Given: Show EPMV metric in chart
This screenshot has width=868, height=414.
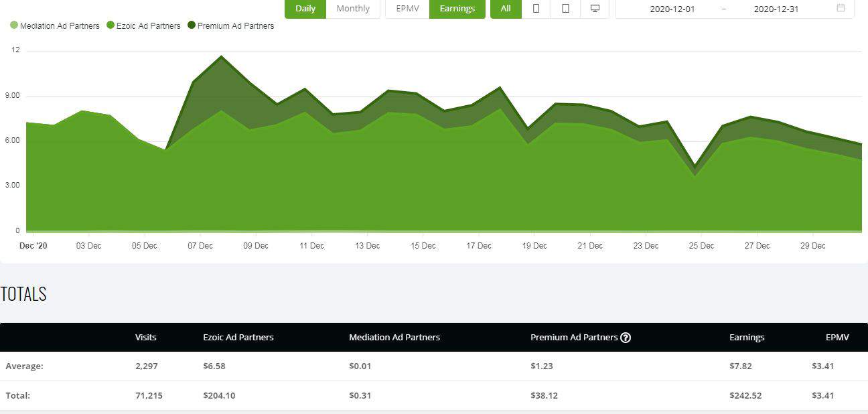Looking at the screenshot, I should (x=407, y=9).
